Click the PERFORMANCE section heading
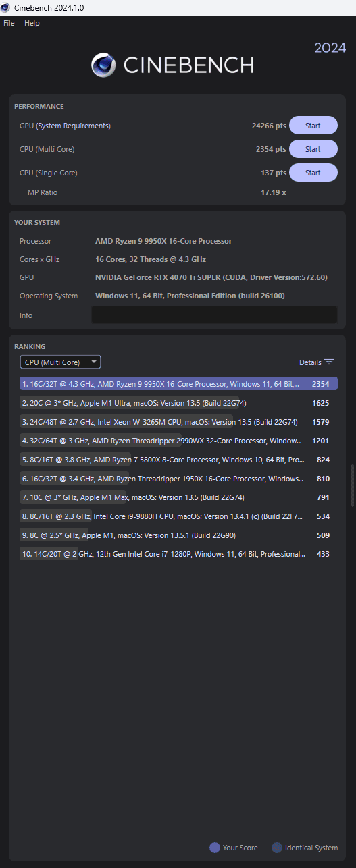The image size is (356, 868). pyautogui.click(x=39, y=107)
